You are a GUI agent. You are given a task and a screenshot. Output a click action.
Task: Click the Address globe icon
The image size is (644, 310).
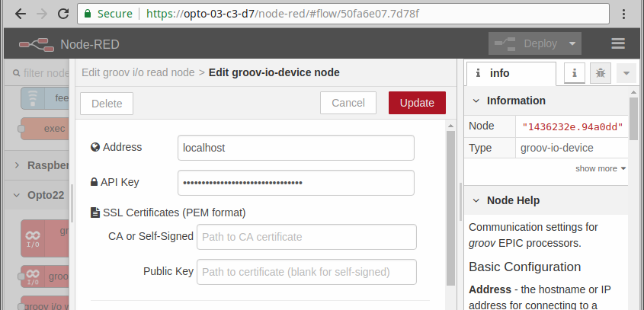[95, 147]
